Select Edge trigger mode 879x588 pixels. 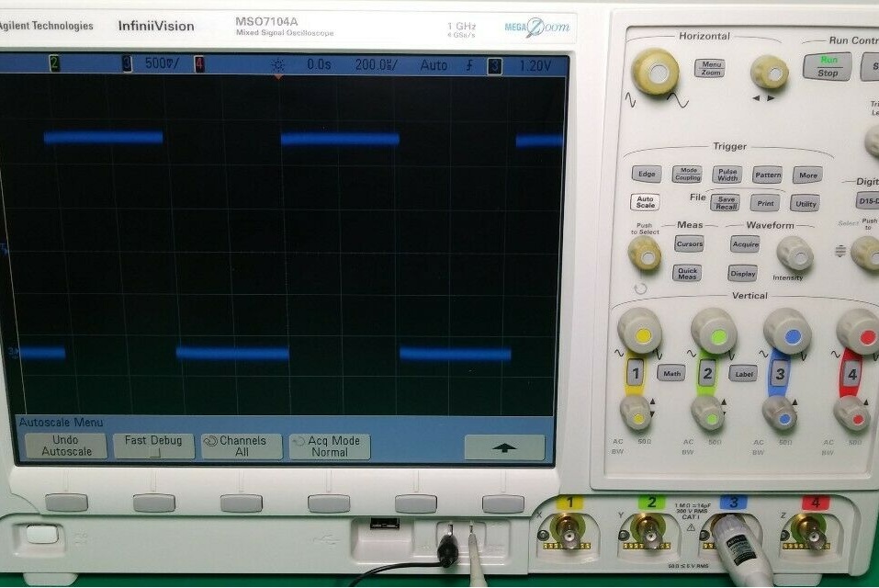pyautogui.click(x=646, y=175)
